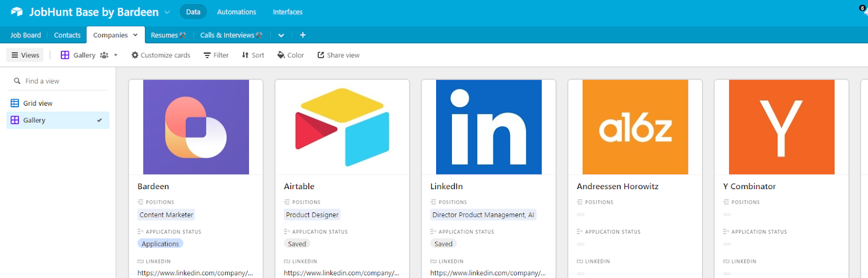The height and width of the screenshot is (278, 868).
Task: Click the Director Product Management, AI tag
Action: click(483, 215)
